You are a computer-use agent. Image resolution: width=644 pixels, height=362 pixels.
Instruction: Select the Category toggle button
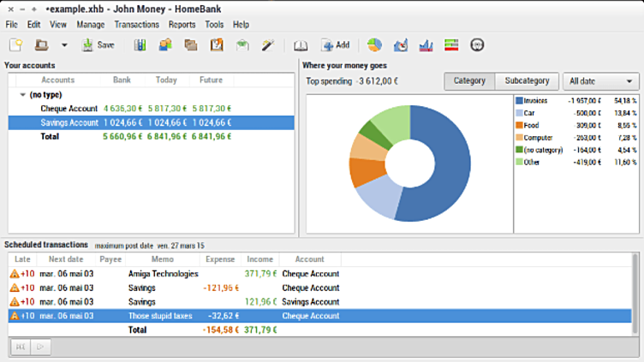pos(469,81)
